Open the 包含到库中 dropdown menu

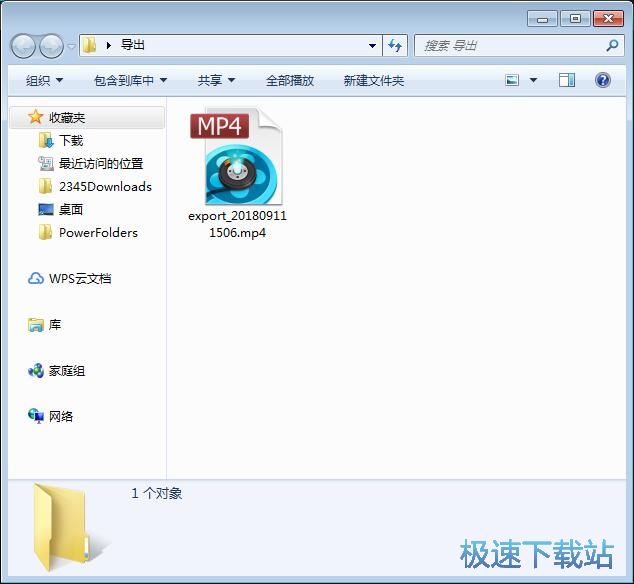click(130, 80)
